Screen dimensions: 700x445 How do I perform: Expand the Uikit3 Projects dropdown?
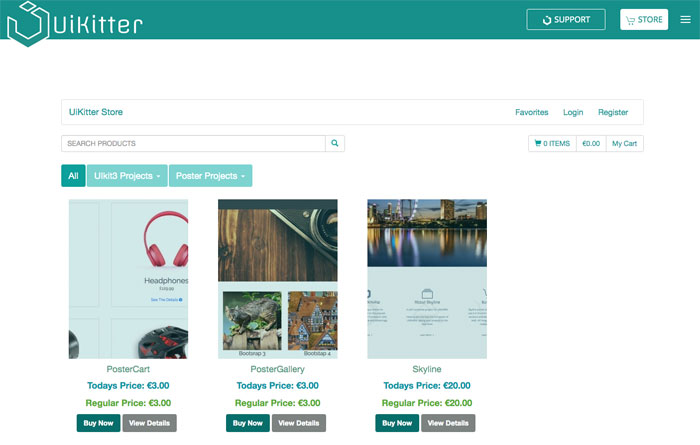127,176
